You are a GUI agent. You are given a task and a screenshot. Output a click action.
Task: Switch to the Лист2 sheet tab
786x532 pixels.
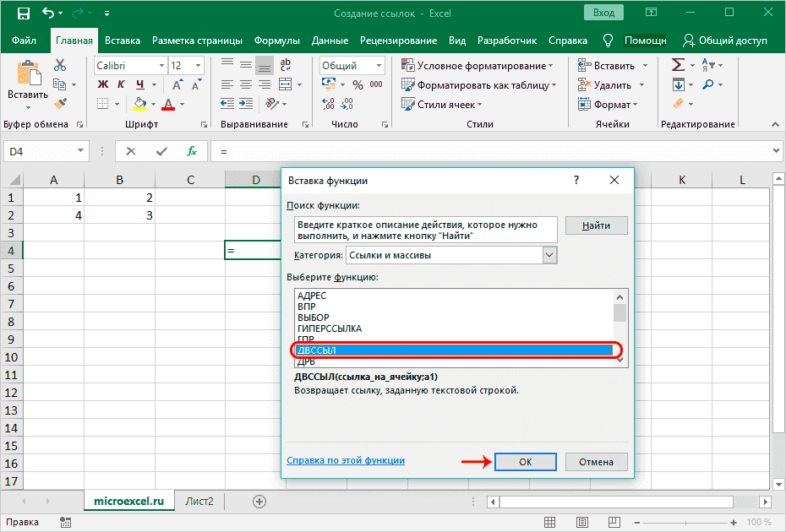199,501
